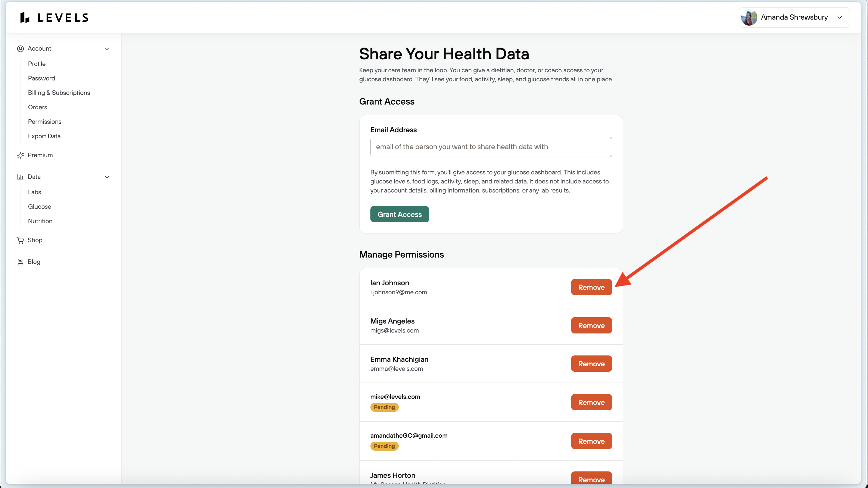This screenshot has height=488, width=868.
Task: Open Blog via the document icon
Action: pos(20,262)
